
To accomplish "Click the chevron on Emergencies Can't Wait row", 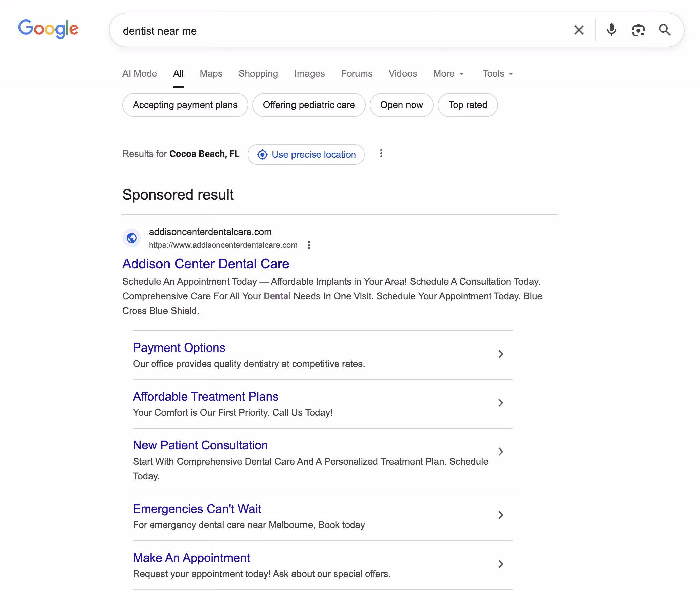I will (x=501, y=515).
